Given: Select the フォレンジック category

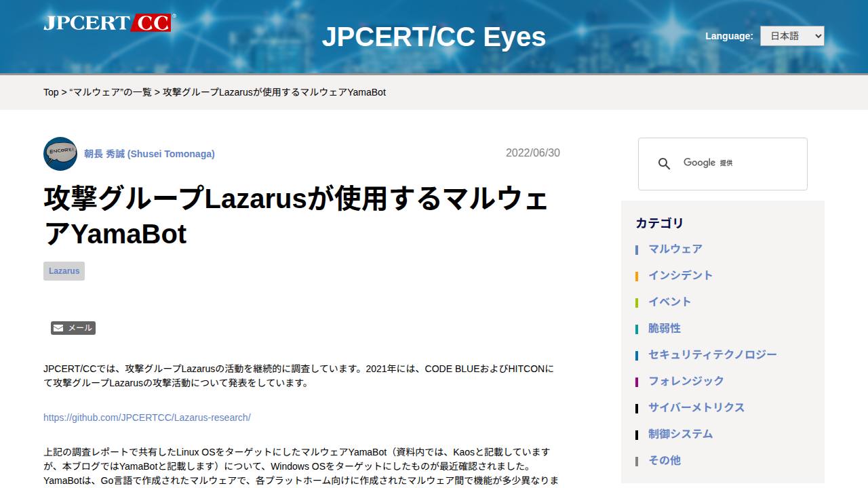Looking at the screenshot, I should [x=686, y=381].
